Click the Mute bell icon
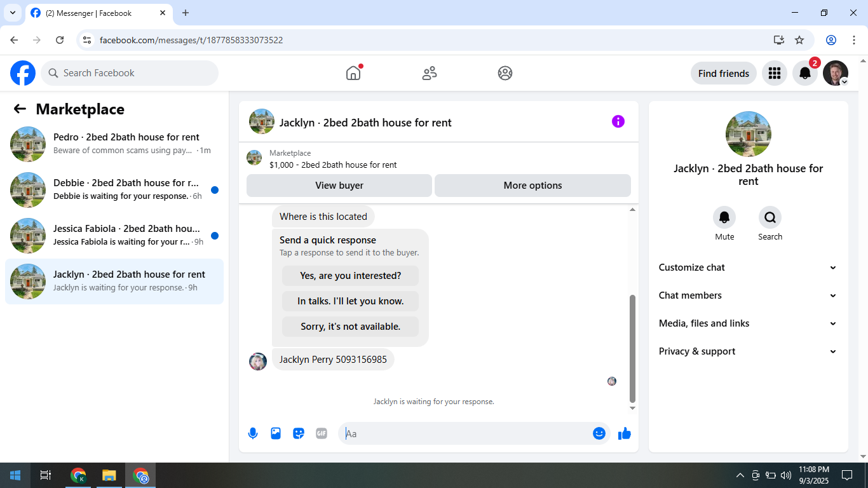The height and width of the screenshot is (488, 868). (x=724, y=218)
